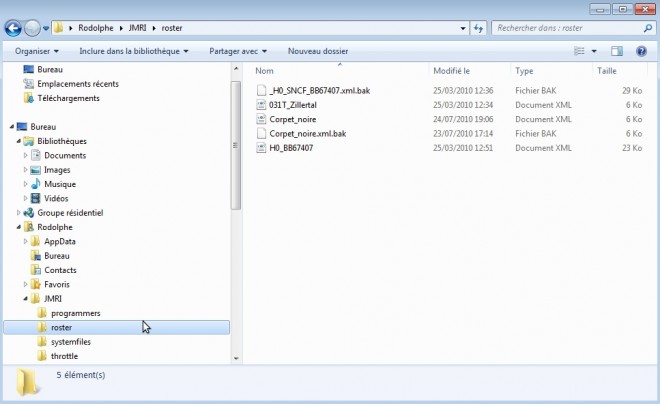Screen dimensions: 660x404
Task: Collapse the Rodolphe user folder
Action: tap(19, 227)
